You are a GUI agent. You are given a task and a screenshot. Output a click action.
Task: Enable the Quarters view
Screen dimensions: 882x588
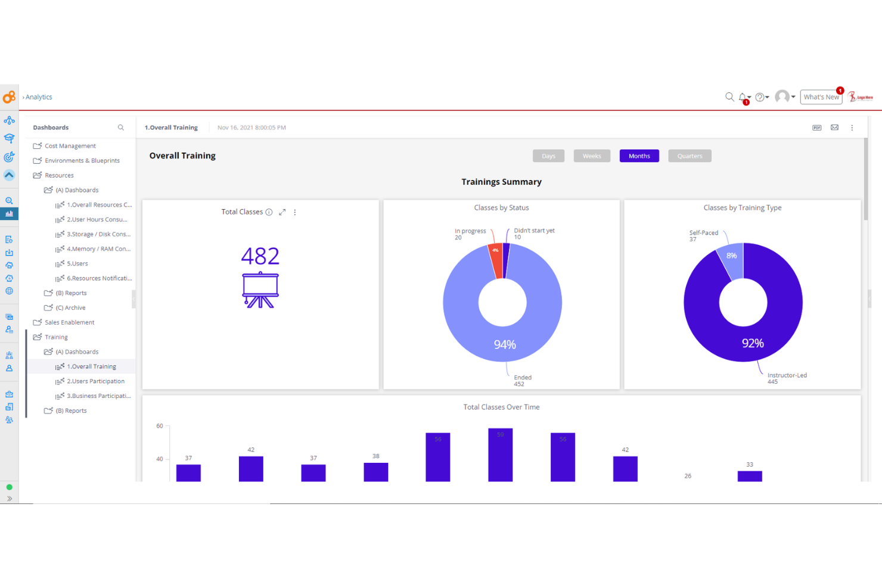pyautogui.click(x=690, y=155)
